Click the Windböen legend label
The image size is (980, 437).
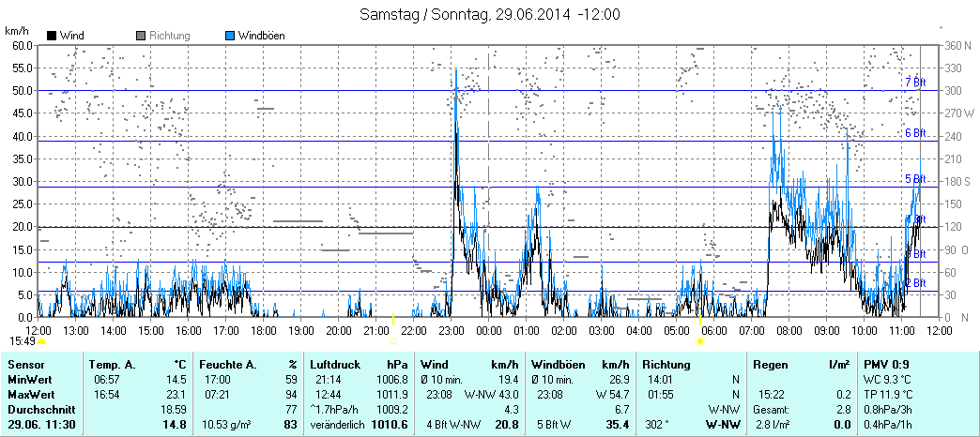point(262,36)
